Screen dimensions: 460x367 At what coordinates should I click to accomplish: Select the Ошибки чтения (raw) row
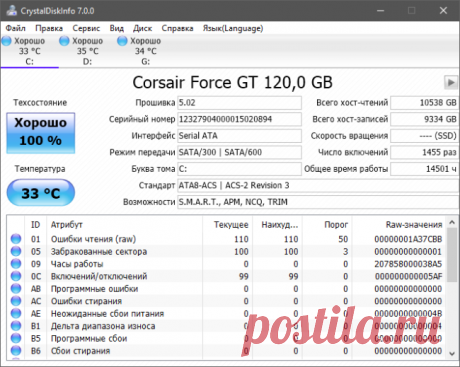click(227, 239)
